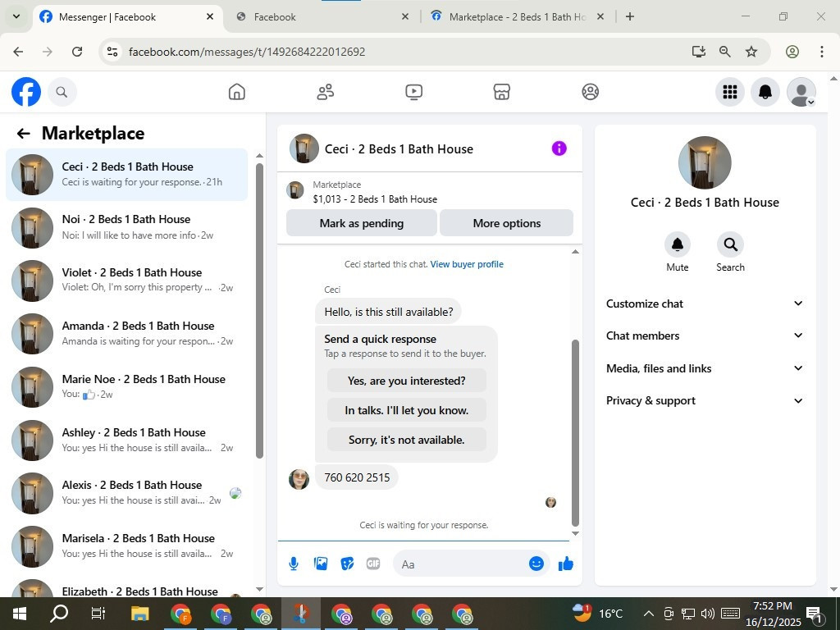Send quick response 'In talks. I'll let you know.'
This screenshot has height=630, width=840.
click(x=407, y=410)
